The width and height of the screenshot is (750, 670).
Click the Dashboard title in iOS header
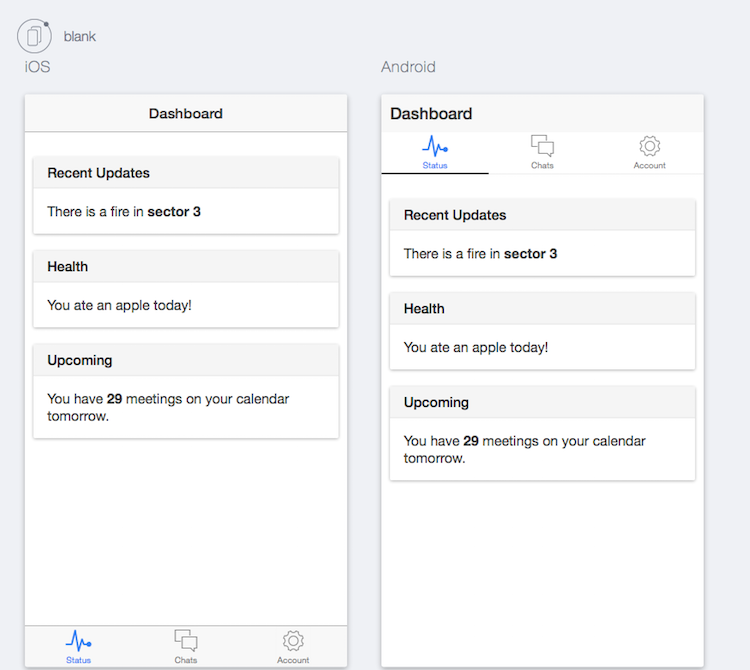pyautogui.click(x=186, y=114)
